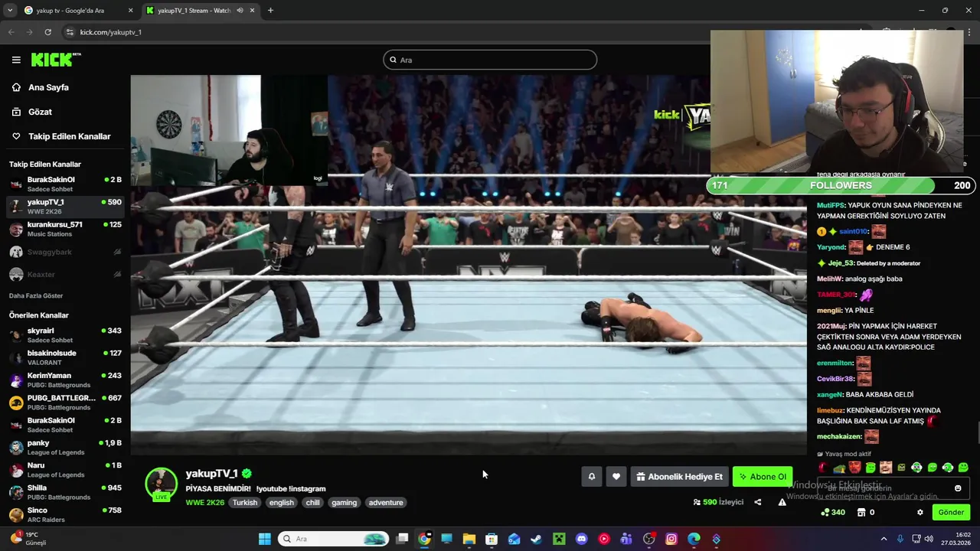This screenshot has height=551, width=980.
Task: Click Abone Ol subscribe button
Action: 763,477
